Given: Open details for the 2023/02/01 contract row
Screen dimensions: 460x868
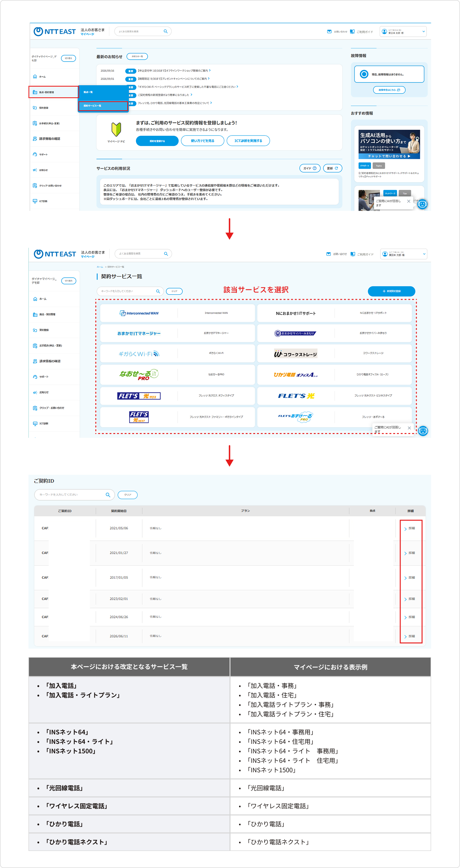Looking at the screenshot, I should (x=410, y=599).
